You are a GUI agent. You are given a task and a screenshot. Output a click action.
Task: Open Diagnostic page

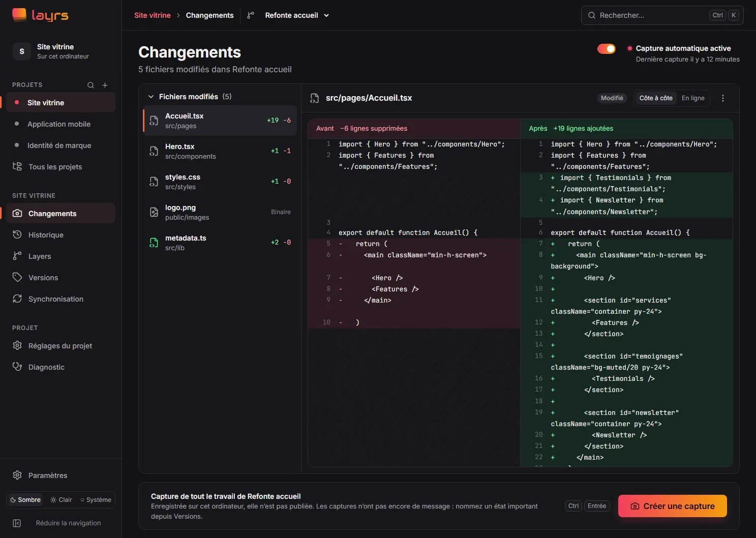pyautogui.click(x=61, y=367)
